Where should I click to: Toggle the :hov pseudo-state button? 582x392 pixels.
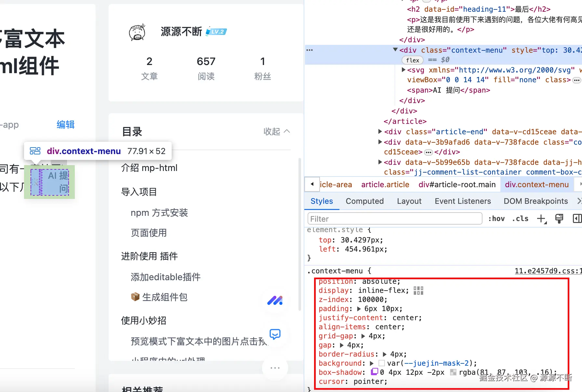(x=496, y=219)
